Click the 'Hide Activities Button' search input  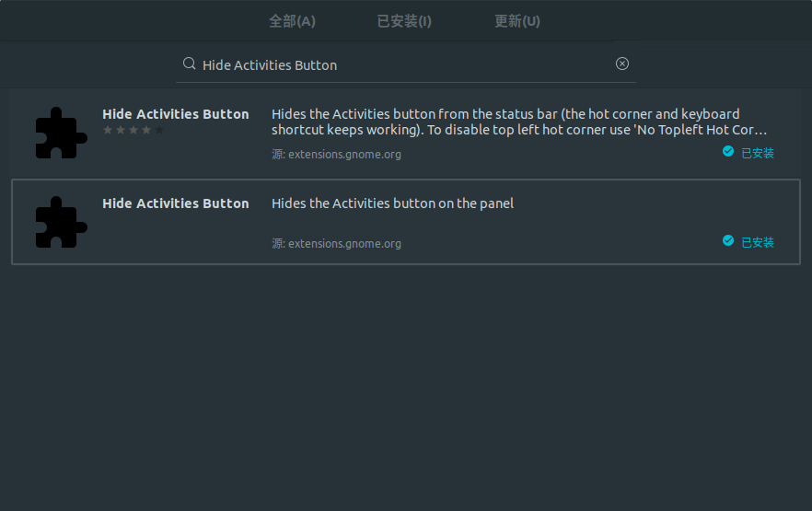click(405, 65)
